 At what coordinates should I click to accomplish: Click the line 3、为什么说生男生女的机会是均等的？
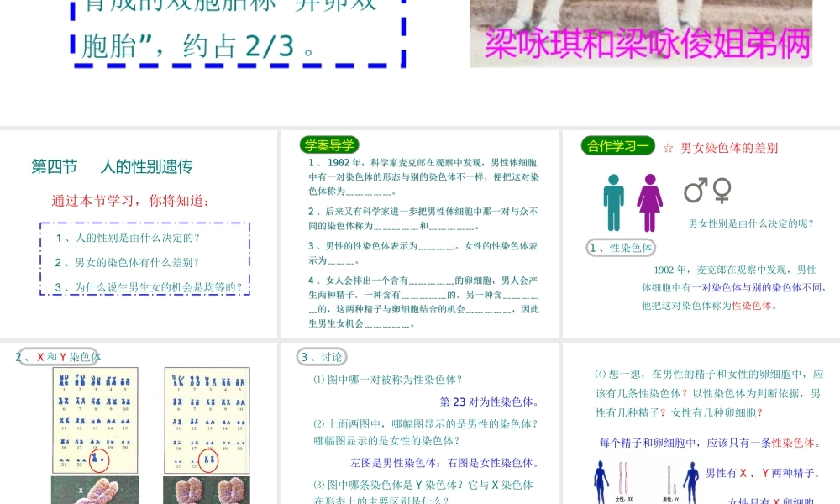[149, 287]
